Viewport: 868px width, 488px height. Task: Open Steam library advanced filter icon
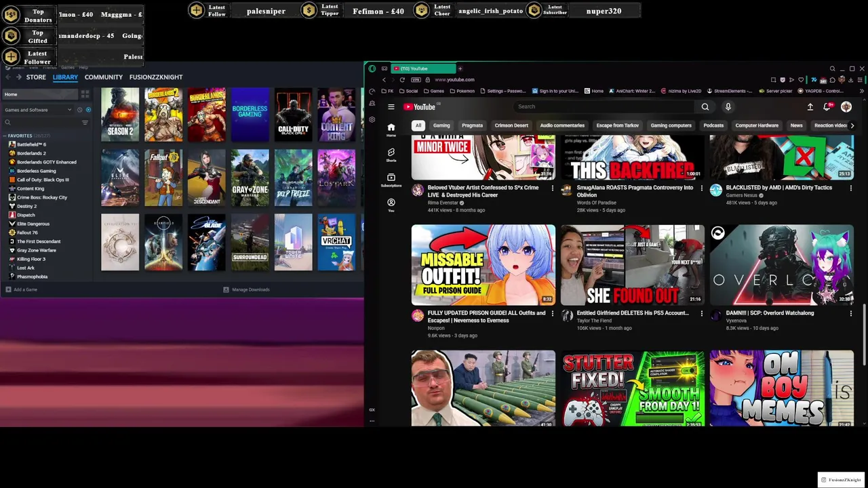[85, 123]
